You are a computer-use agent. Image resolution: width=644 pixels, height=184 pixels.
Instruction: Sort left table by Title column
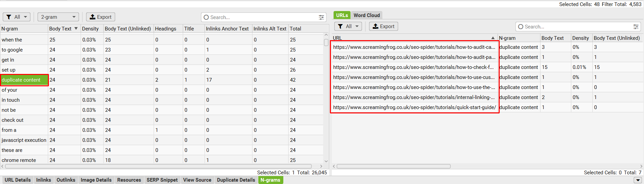point(194,29)
